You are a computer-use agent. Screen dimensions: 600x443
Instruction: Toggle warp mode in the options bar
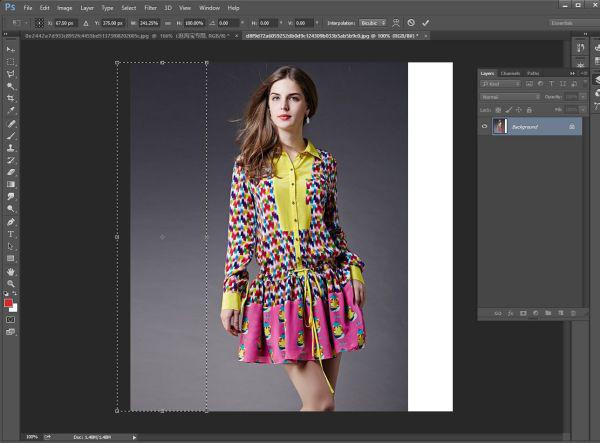(396, 22)
